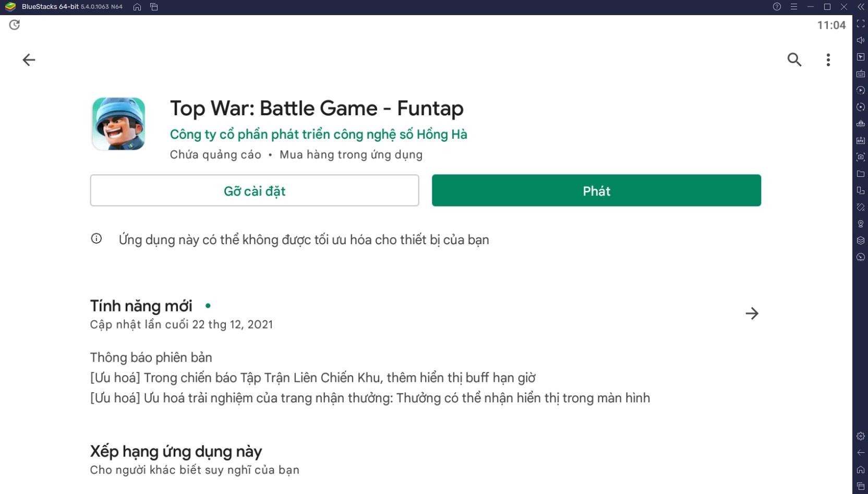This screenshot has height=494, width=868.
Task: Click the app title Top War: Battle Game
Action: click(317, 108)
